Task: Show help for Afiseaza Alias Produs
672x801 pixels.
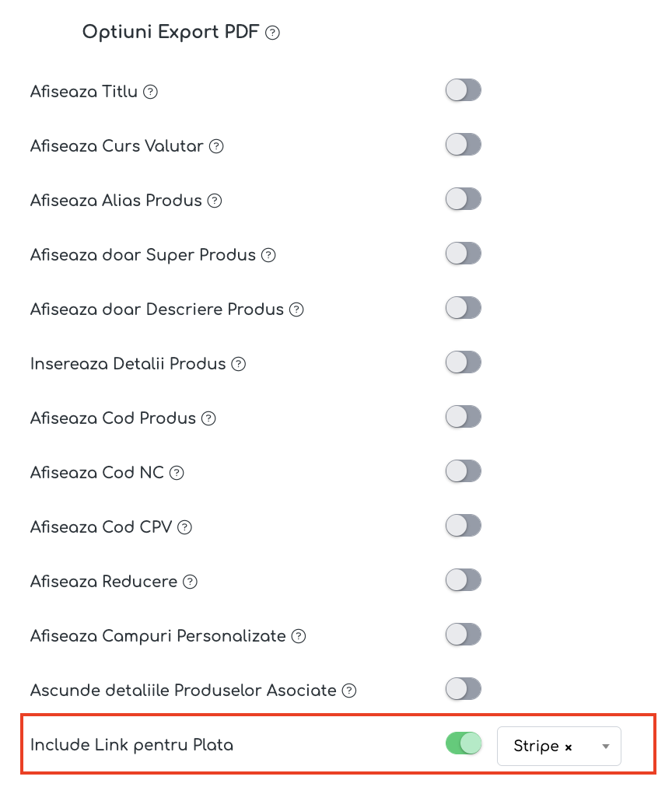Action: pos(215,201)
